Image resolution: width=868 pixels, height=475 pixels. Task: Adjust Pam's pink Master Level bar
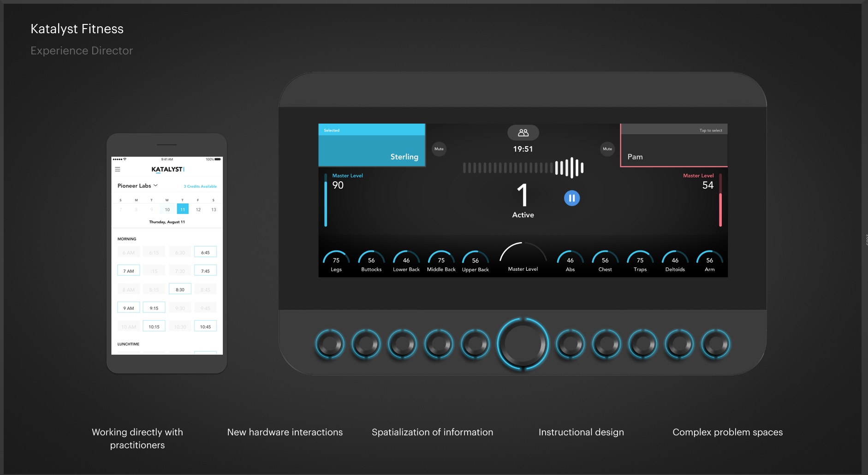pyautogui.click(x=720, y=200)
